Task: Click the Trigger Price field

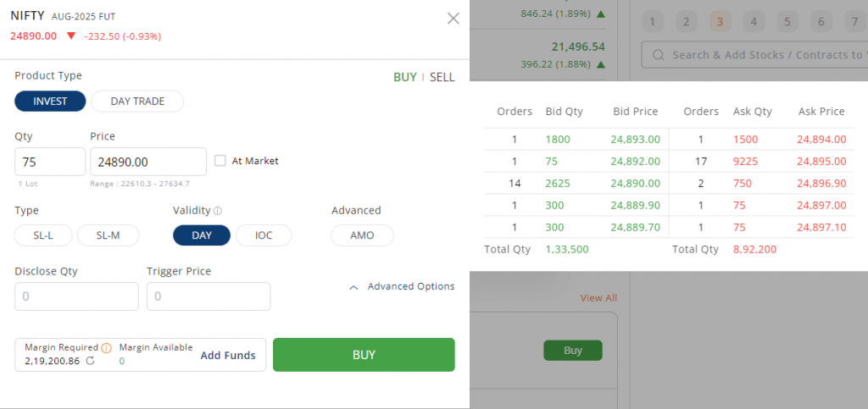Action: [x=209, y=297]
